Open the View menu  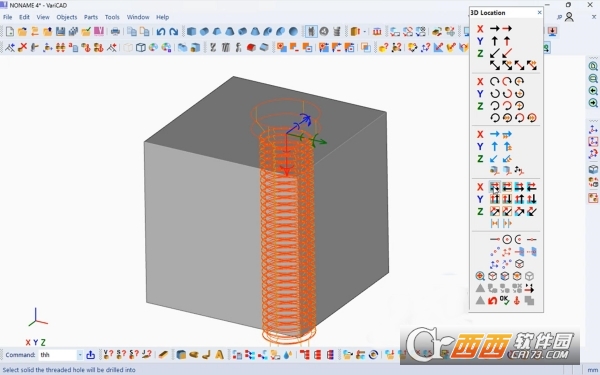point(43,17)
